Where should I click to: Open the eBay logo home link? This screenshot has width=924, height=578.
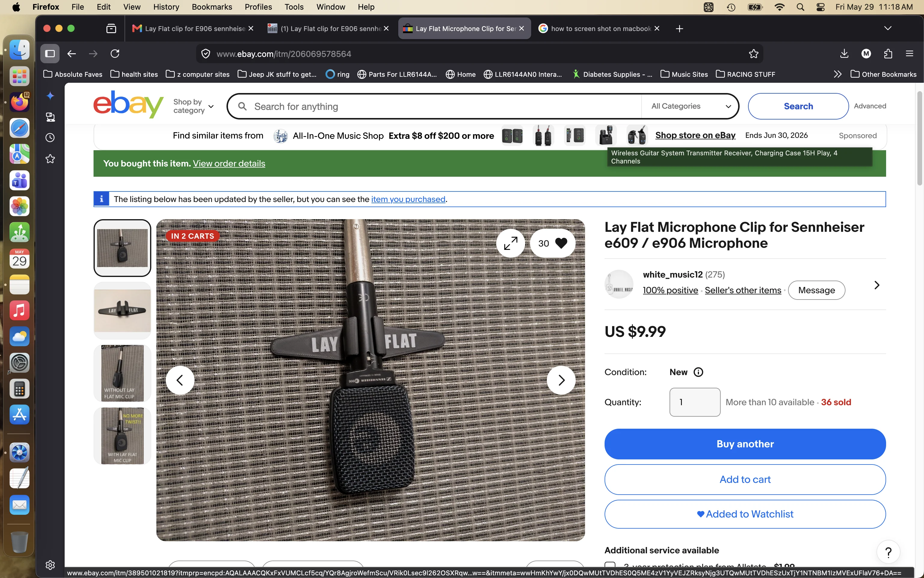coord(129,104)
